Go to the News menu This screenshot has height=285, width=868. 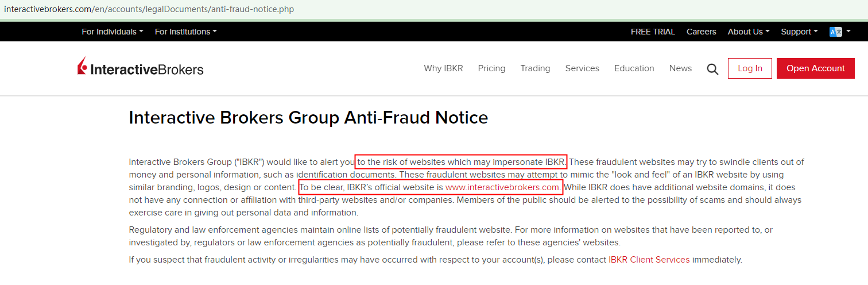coord(680,68)
